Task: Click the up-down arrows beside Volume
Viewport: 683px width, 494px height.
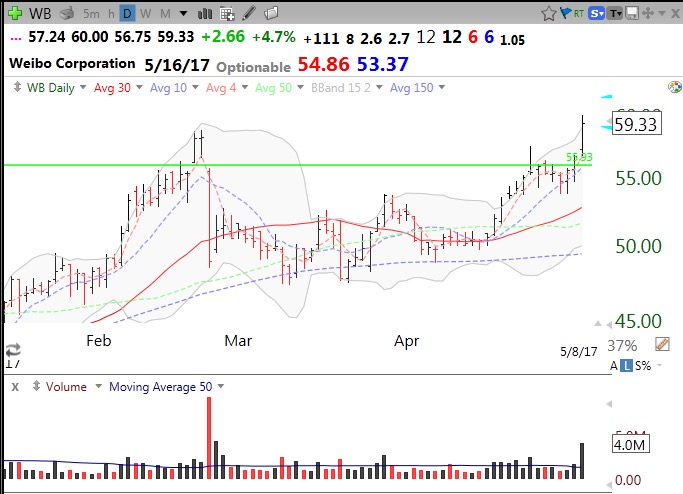Action: [37, 386]
